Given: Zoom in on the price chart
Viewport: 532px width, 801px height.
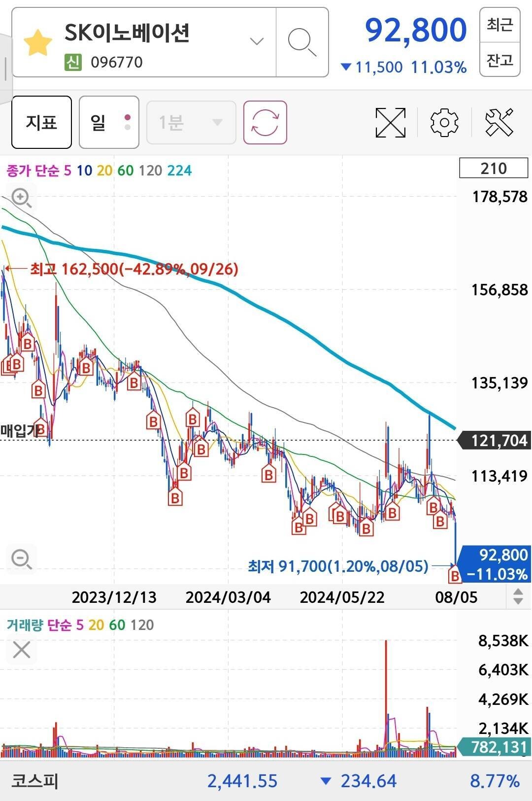Looking at the screenshot, I should (x=22, y=198).
